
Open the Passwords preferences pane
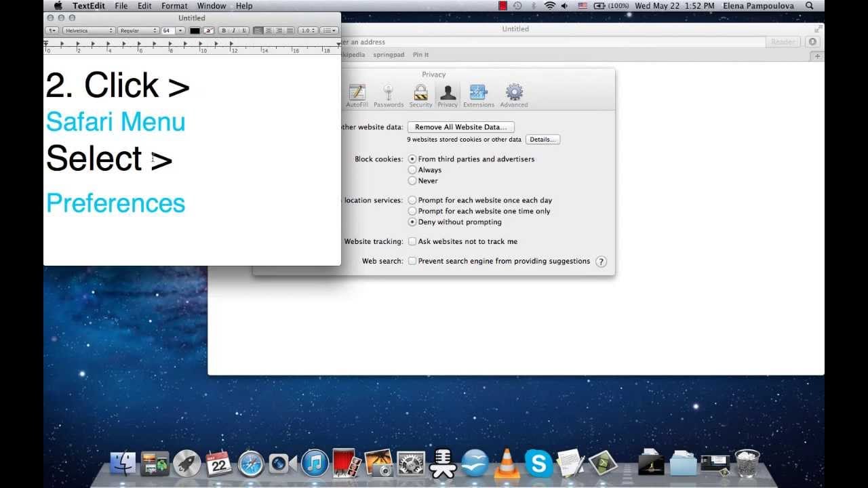tap(389, 96)
